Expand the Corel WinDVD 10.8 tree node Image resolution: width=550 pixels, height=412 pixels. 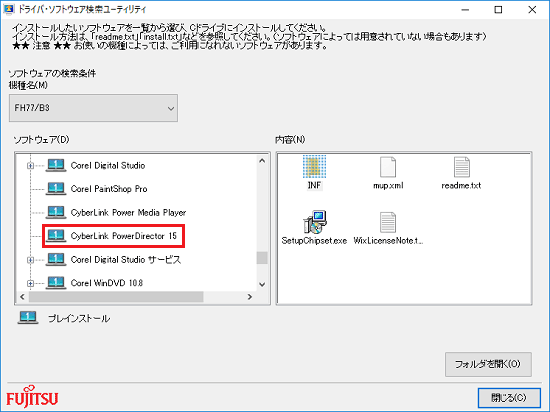point(31,283)
